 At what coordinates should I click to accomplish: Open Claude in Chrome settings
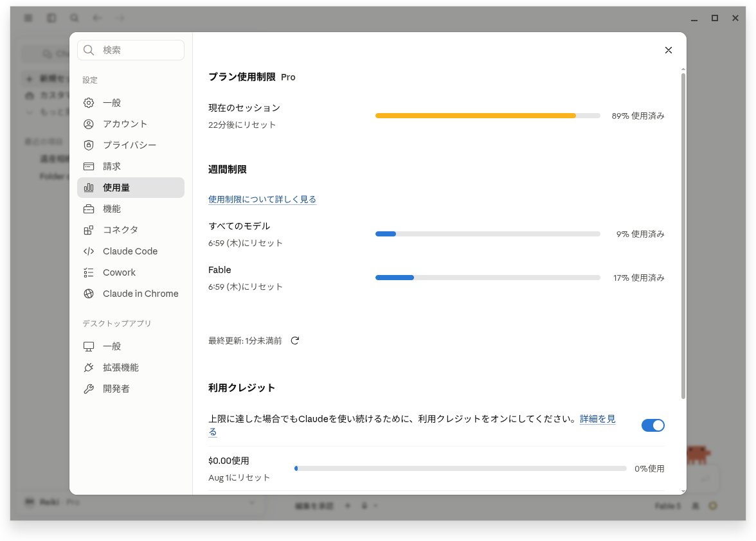pos(130,294)
